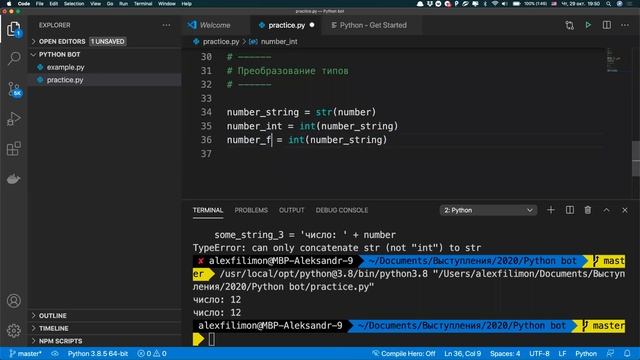This screenshot has width=640, height=360.
Task: Open the Accounts menu in activity bar
Action: click(x=13, y=301)
